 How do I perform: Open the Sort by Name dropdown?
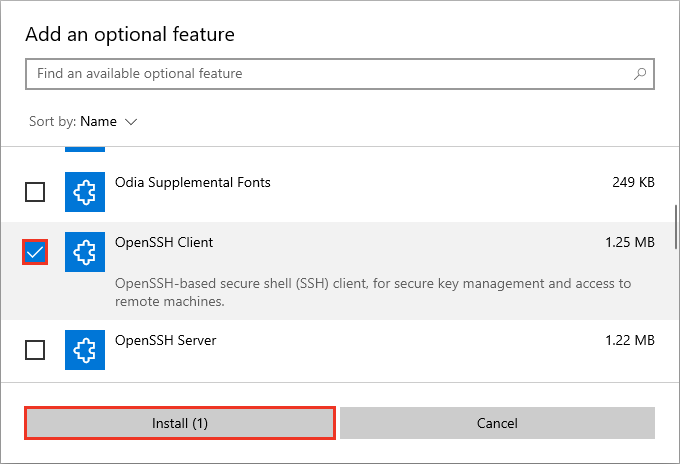pos(98,122)
